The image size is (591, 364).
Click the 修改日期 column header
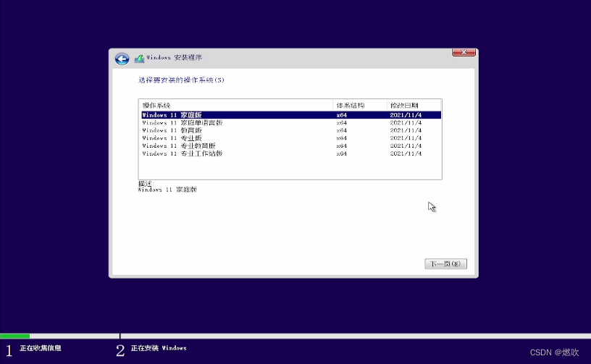point(414,106)
